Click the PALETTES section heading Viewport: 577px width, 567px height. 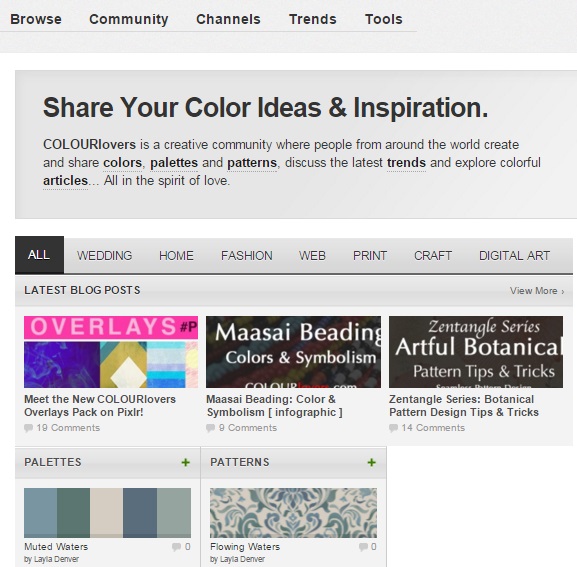tap(53, 462)
